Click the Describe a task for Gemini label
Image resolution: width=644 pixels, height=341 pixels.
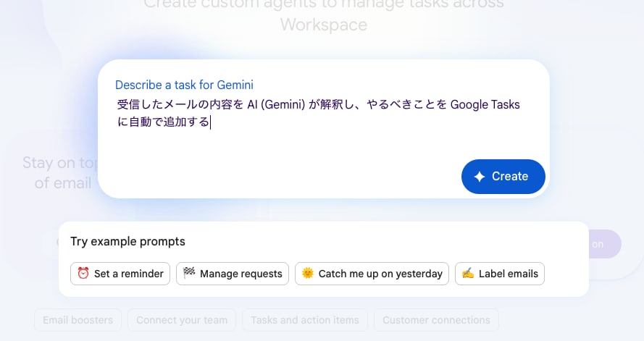click(184, 85)
